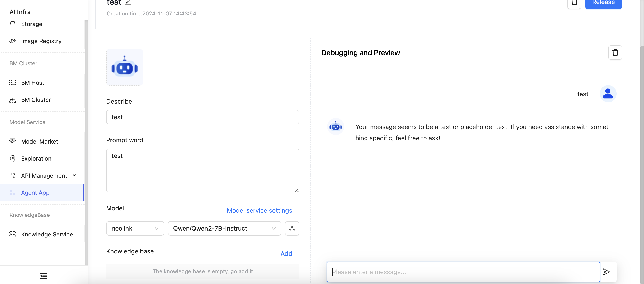Image resolution: width=644 pixels, height=284 pixels.
Task: Click Add next to Knowledge base
Action: pyautogui.click(x=286, y=253)
